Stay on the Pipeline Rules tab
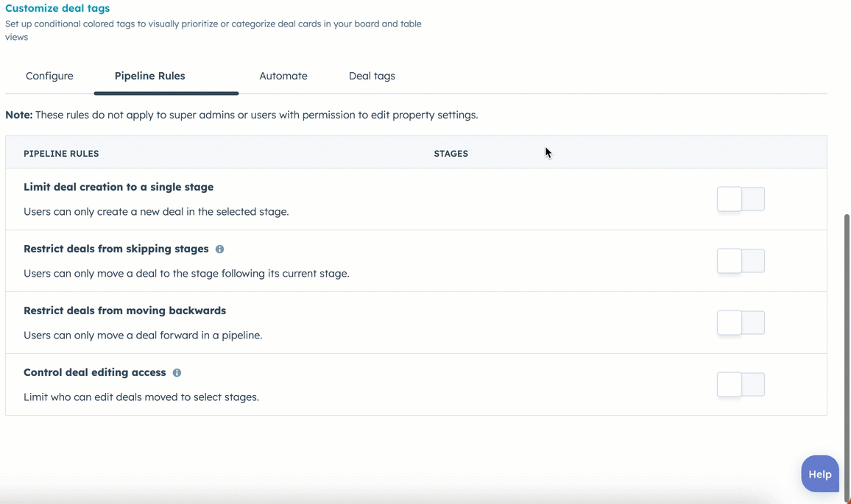 point(149,76)
